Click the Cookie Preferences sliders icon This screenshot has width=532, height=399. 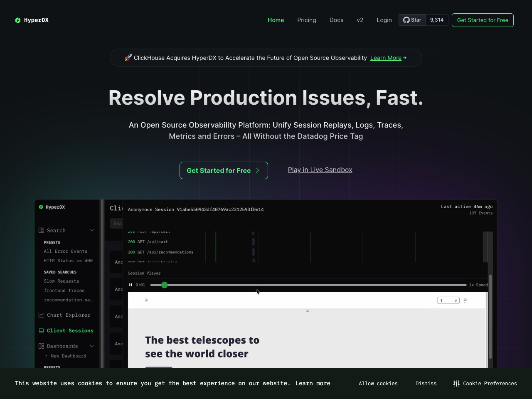(456, 383)
